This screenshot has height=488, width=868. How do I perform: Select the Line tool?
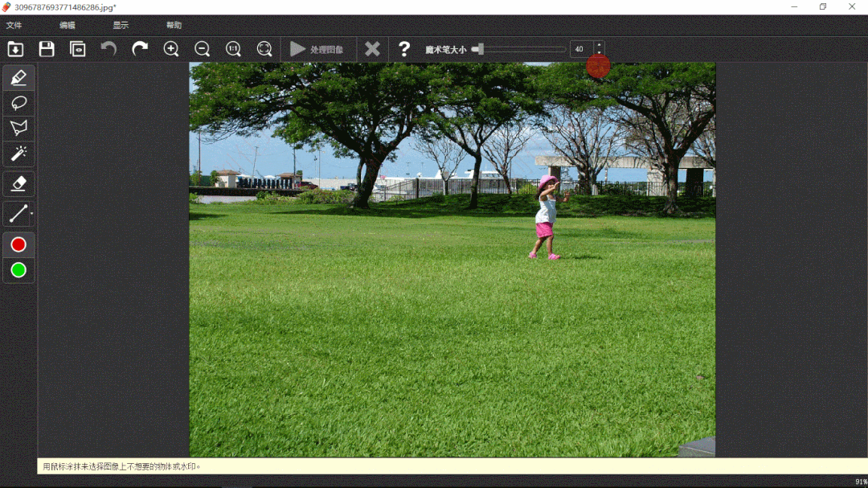point(17,213)
